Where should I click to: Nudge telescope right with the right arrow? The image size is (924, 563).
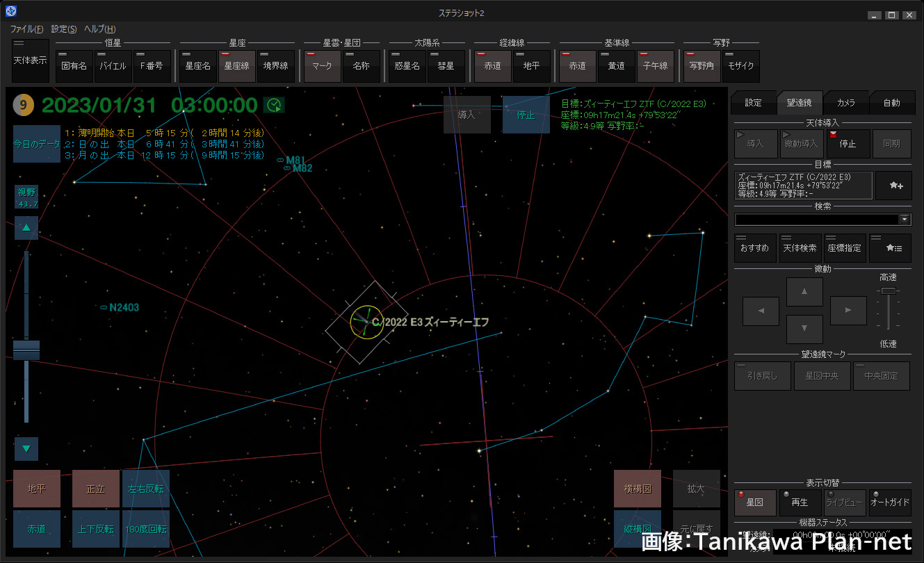point(848,311)
